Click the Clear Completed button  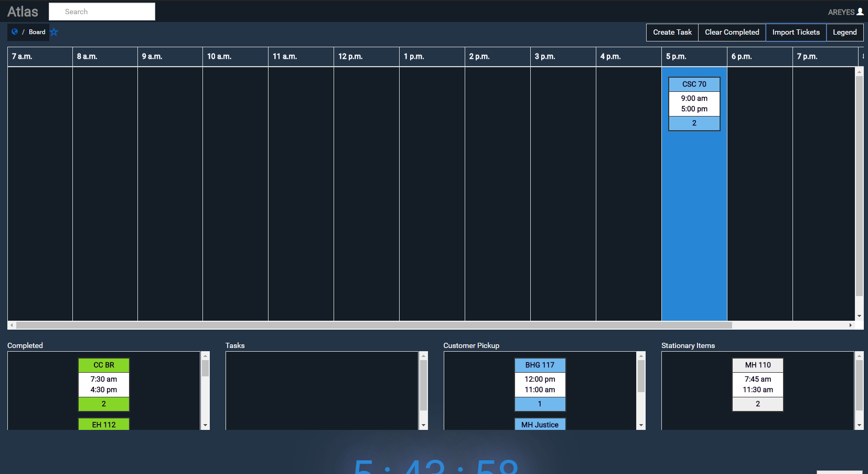click(x=732, y=32)
